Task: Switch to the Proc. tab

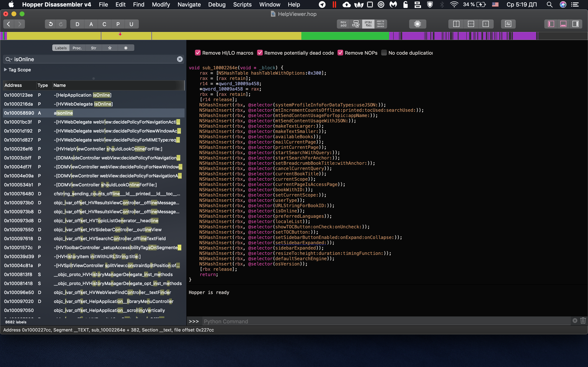Action: [77, 48]
